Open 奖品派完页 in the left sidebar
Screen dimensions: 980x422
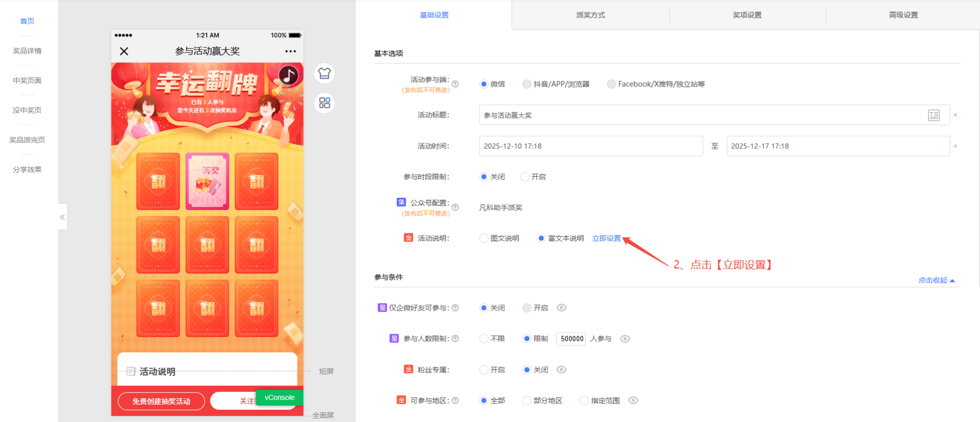(27, 139)
